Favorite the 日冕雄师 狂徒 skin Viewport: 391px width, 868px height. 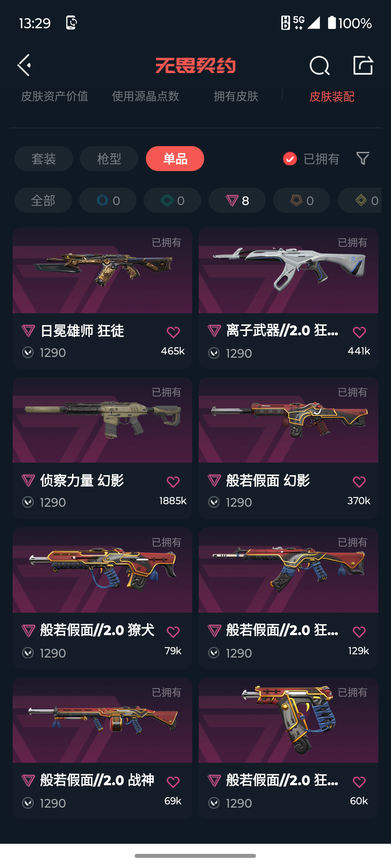(173, 332)
